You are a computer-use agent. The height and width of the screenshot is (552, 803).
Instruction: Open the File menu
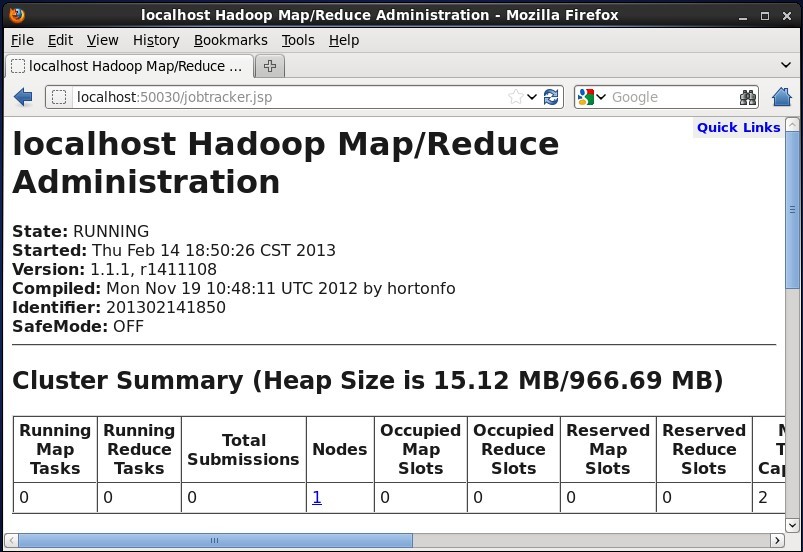click(23, 40)
